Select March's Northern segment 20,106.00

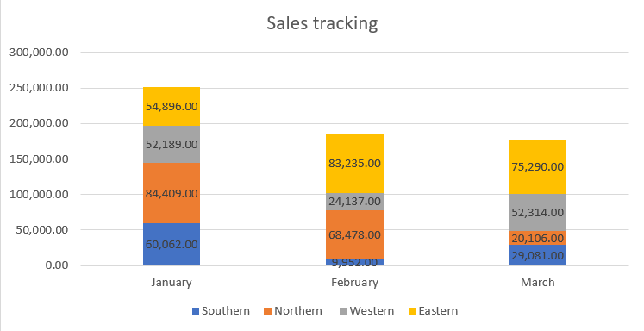[x=537, y=238]
